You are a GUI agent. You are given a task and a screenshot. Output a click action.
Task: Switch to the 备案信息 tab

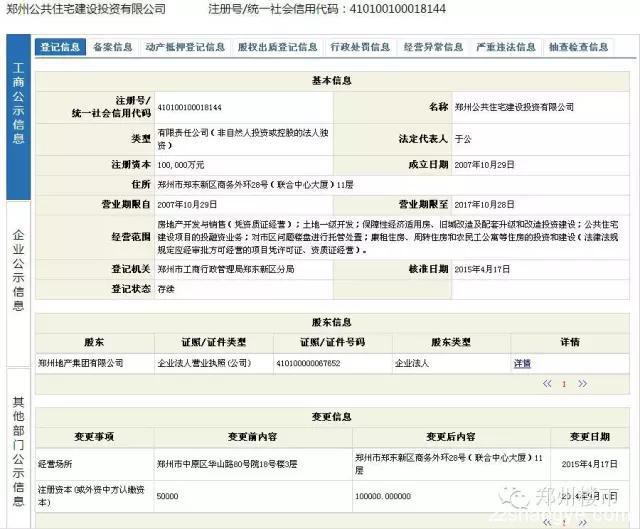[113, 47]
